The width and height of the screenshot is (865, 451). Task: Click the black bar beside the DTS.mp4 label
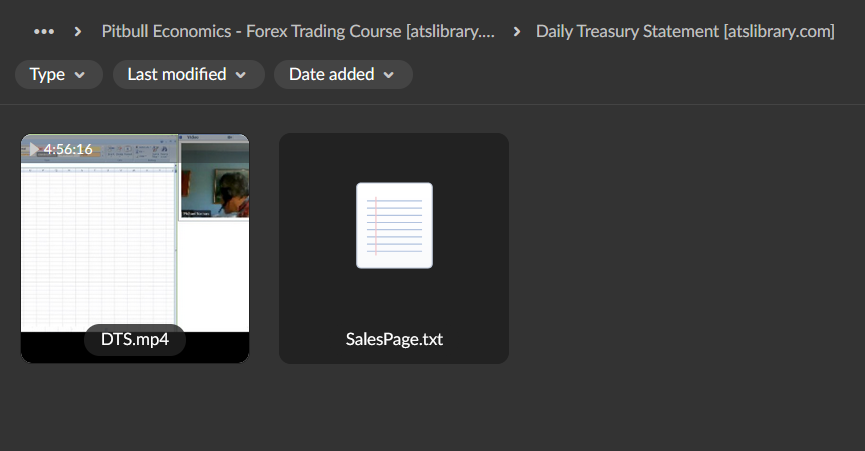coord(218,346)
